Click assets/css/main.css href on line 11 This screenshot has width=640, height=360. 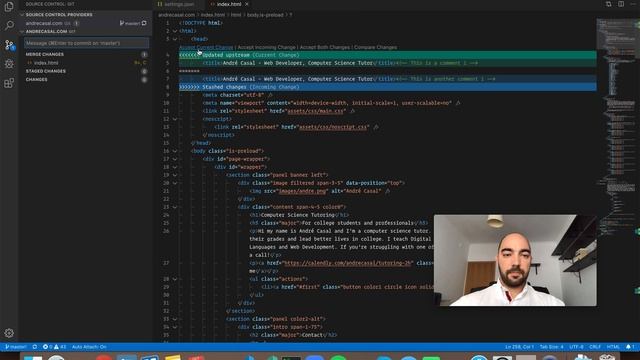point(316,111)
